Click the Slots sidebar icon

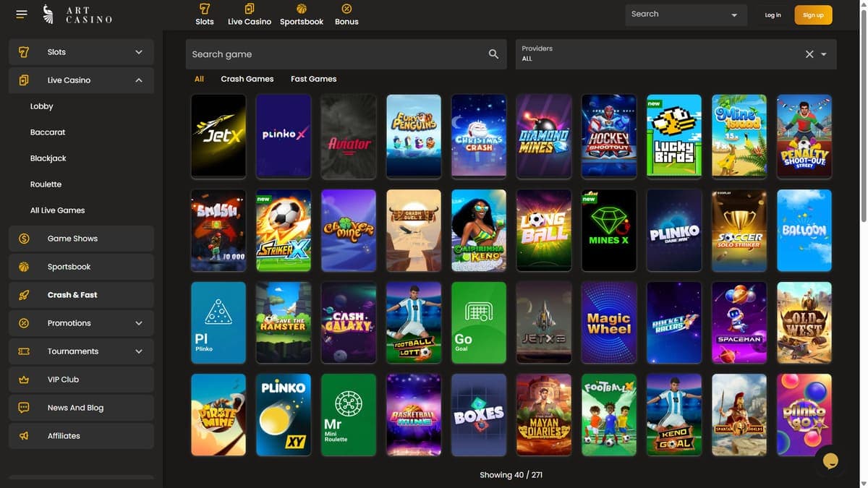[24, 52]
